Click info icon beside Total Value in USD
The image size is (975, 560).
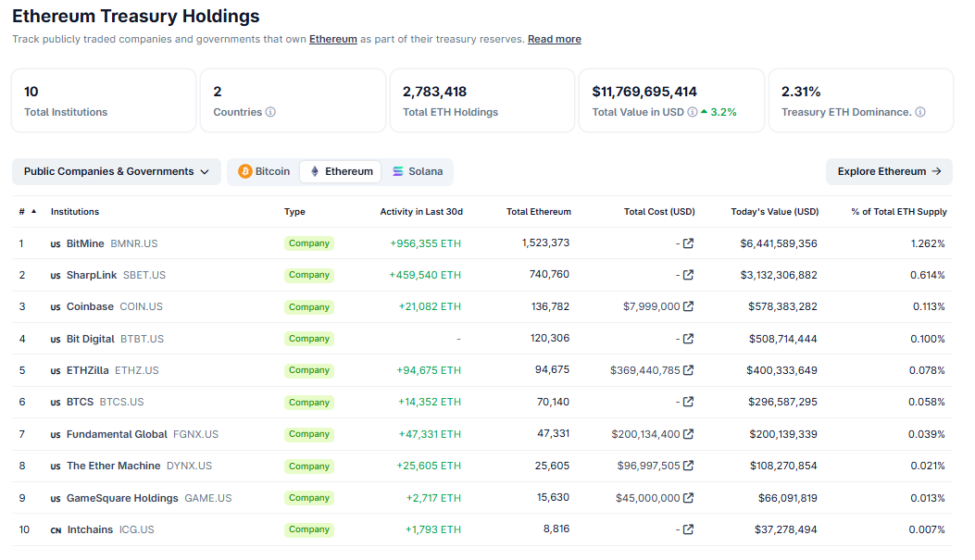tap(692, 112)
